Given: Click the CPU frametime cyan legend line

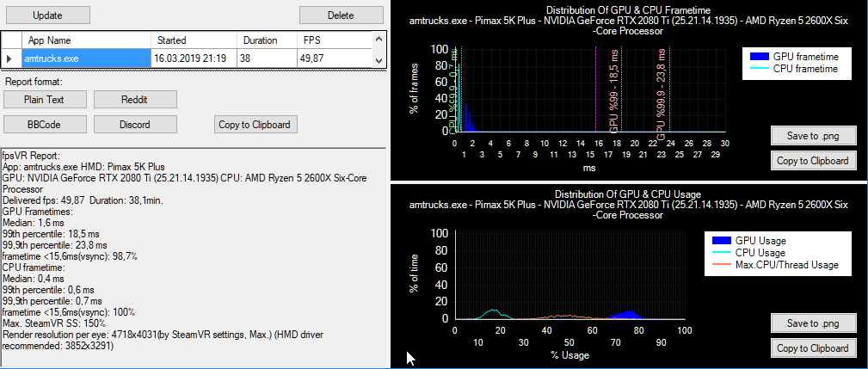Looking at the screenshot, I should pyautogui.click(x=758, y=69).
